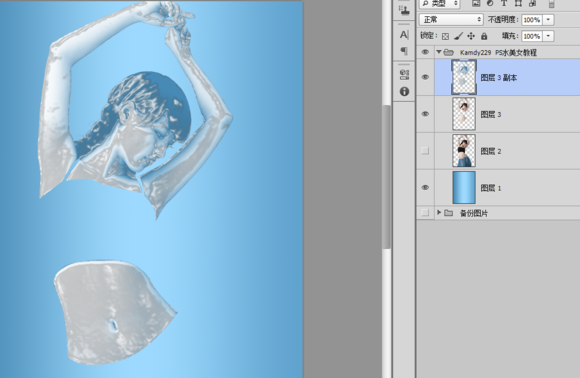
Task: Select the 图层 1 layer name
Action: tap(490, 188)
